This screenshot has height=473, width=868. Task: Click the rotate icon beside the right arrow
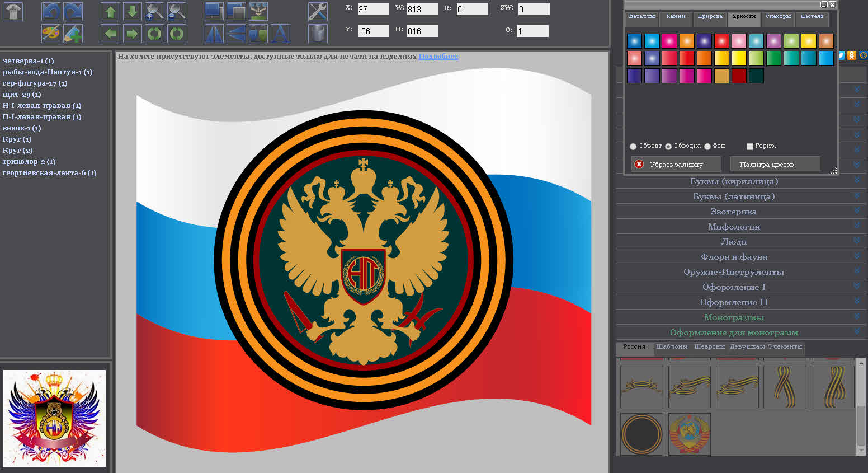tap(154, 34)
